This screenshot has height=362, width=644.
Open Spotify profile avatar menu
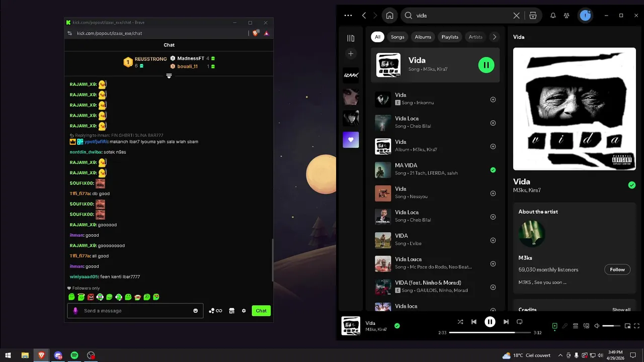pos(585,16)
